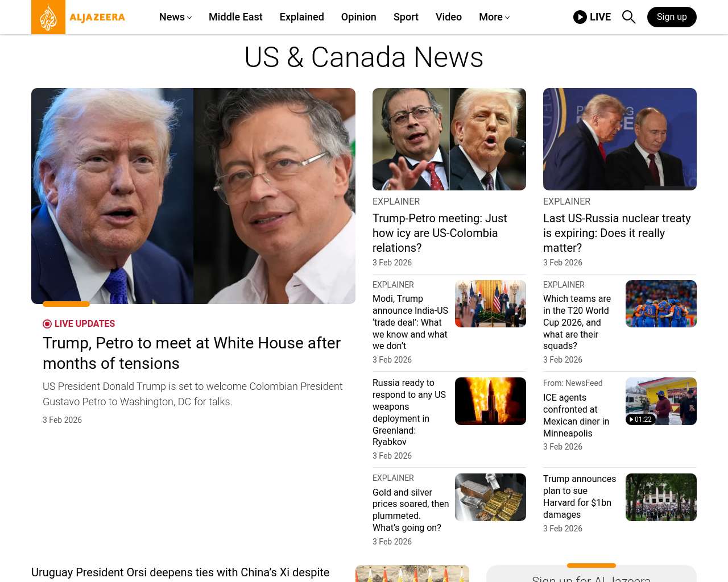Screen dimensions: 728x582
Task: Click the T20 World Cup team thumbnail
Action: pos(661,304)
